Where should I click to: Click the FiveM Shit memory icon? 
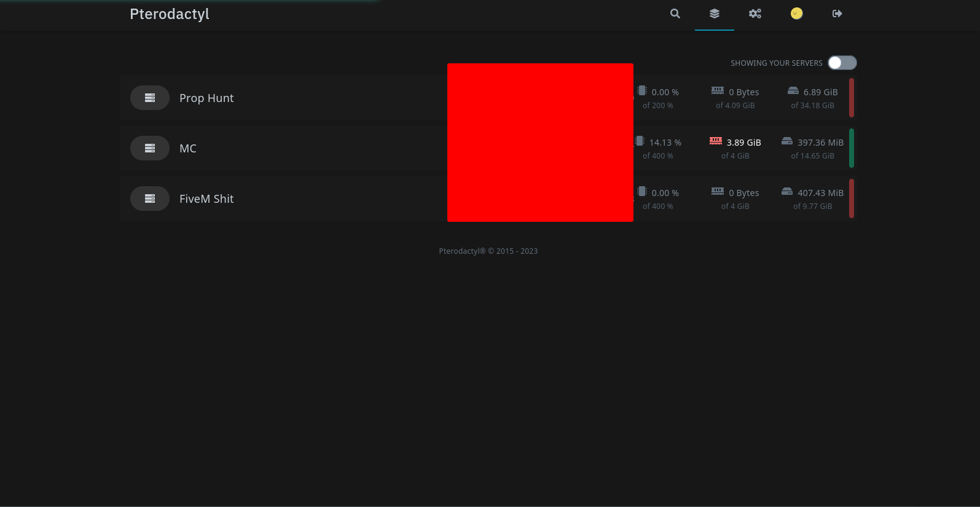[x=718, y=192]
